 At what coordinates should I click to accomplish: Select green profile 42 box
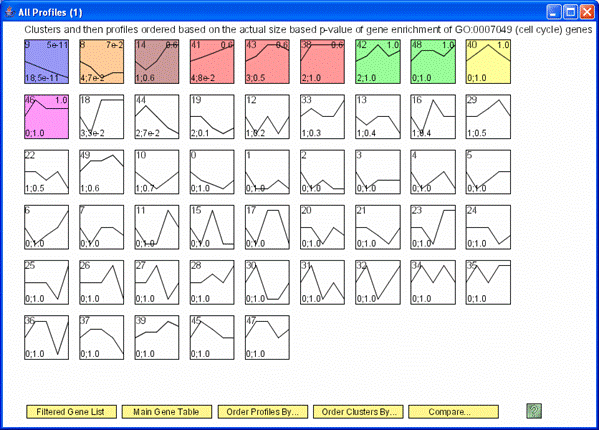click(x=378, y=61)
